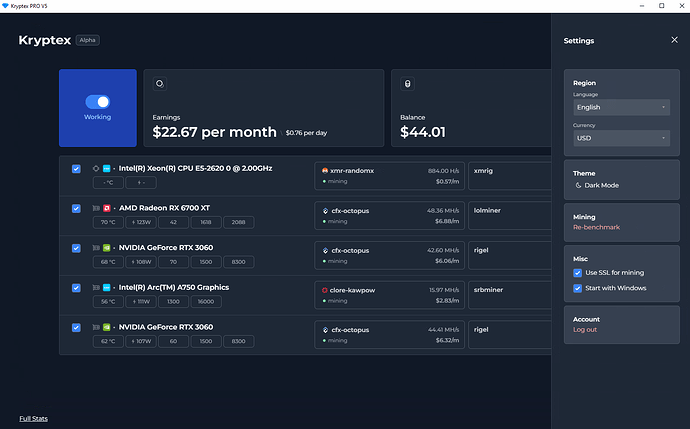Close the Settings panel with the X
Screen dimensions: 690x429
(x=674, y=40)
